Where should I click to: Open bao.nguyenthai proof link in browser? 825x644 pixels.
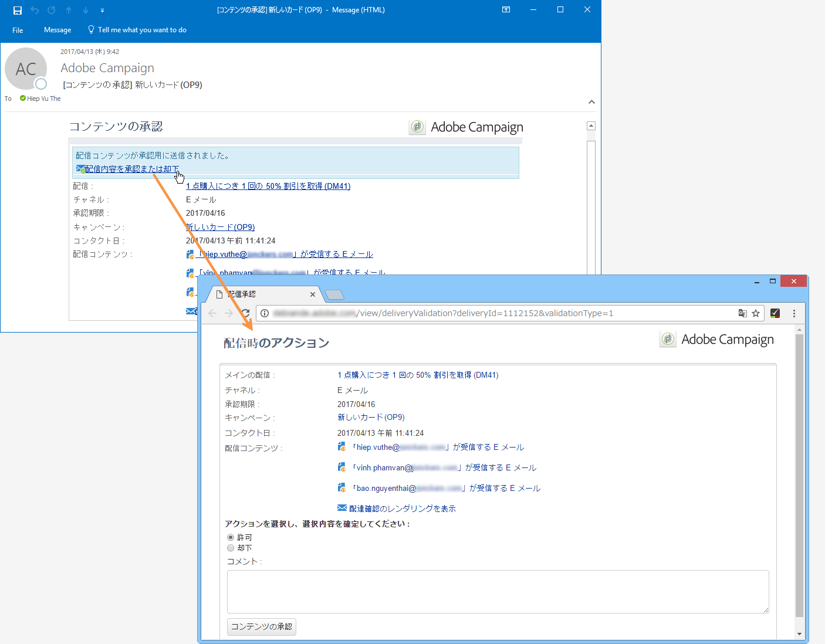click(x=445, y=488)
